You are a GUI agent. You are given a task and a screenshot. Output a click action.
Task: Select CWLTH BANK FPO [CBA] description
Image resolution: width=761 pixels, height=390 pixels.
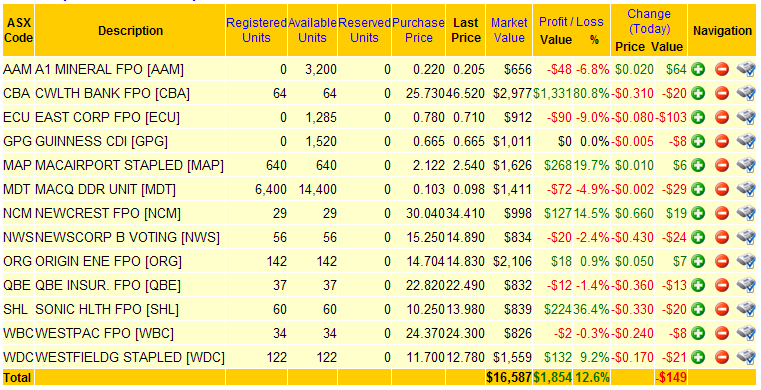112,93
